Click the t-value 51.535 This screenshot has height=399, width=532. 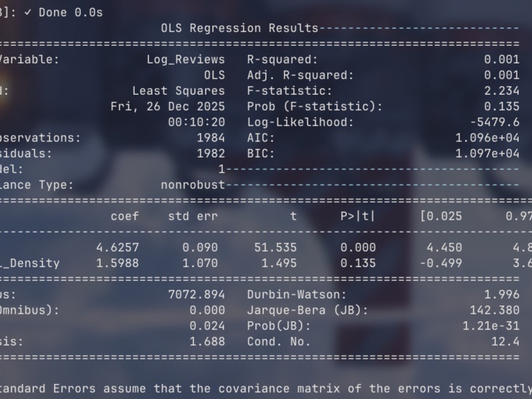(x=276, y=247)
